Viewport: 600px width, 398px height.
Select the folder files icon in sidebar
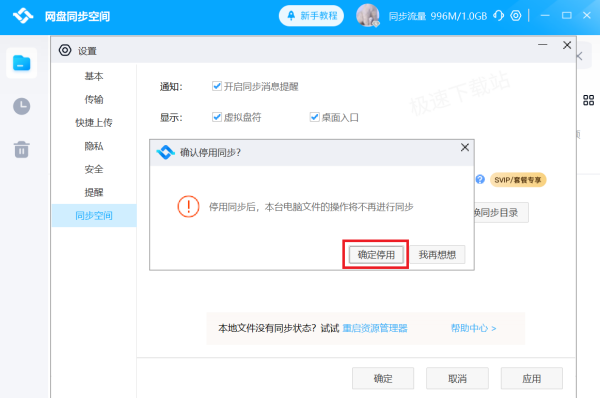coord(21,63)
